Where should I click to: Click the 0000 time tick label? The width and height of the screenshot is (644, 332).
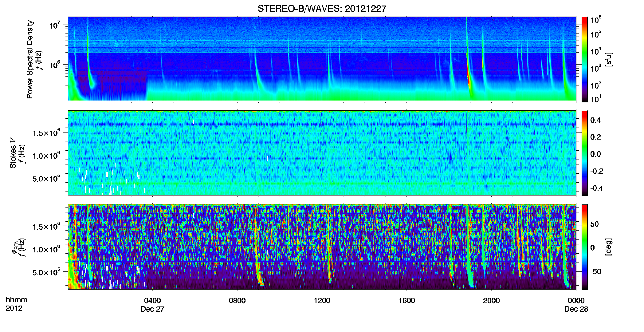coord(576,300)
